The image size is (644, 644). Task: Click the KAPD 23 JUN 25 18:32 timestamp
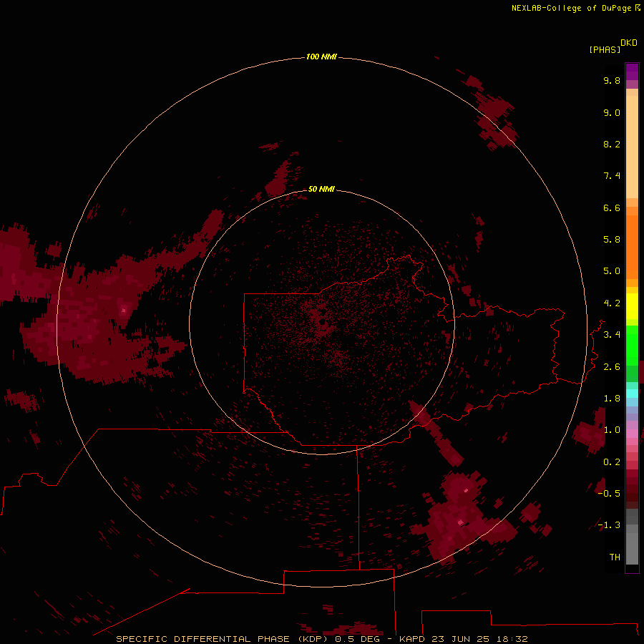(x=463, y=639)
